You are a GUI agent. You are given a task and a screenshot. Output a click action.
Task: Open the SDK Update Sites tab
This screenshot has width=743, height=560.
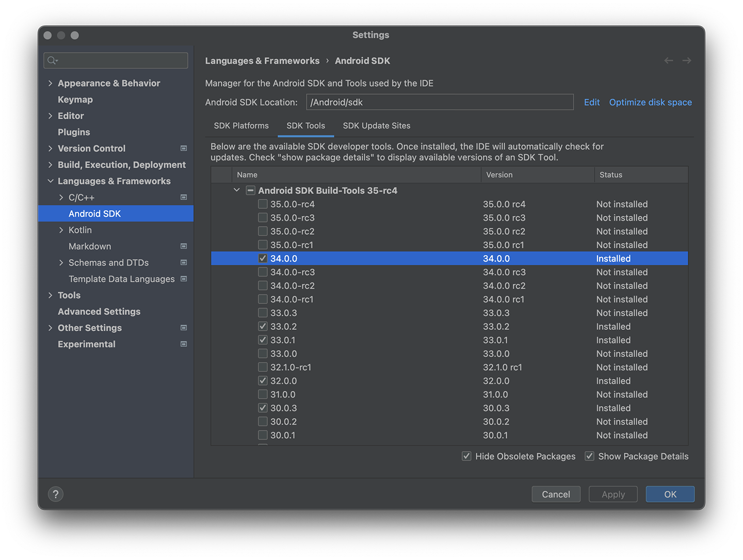coord(376,126)
